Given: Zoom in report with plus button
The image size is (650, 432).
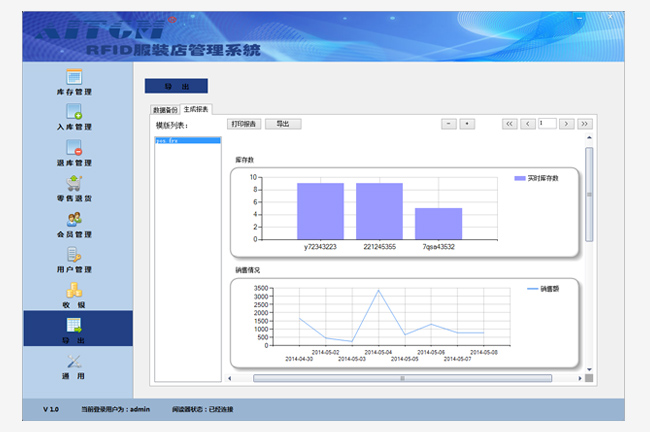Looking at the screenshot, I should (467, 124).
